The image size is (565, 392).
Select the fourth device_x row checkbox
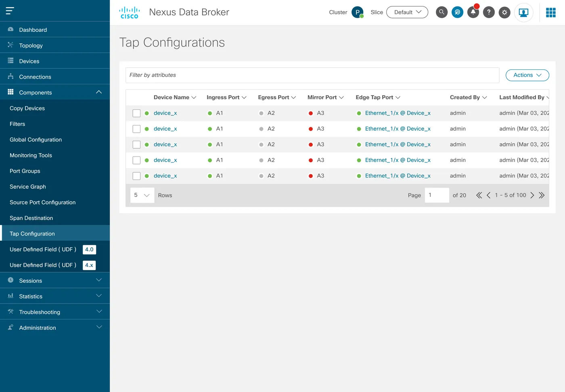pyautogui.click(x=136, y=161)
